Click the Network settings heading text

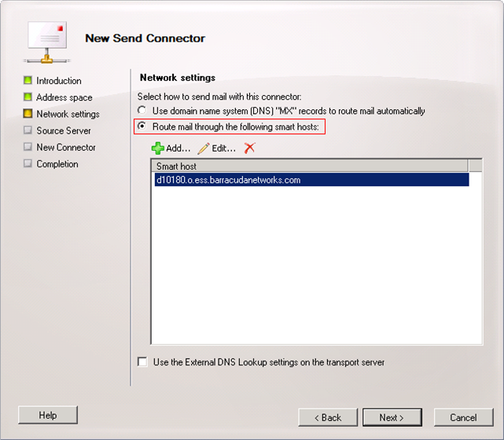tap(178, 78)
